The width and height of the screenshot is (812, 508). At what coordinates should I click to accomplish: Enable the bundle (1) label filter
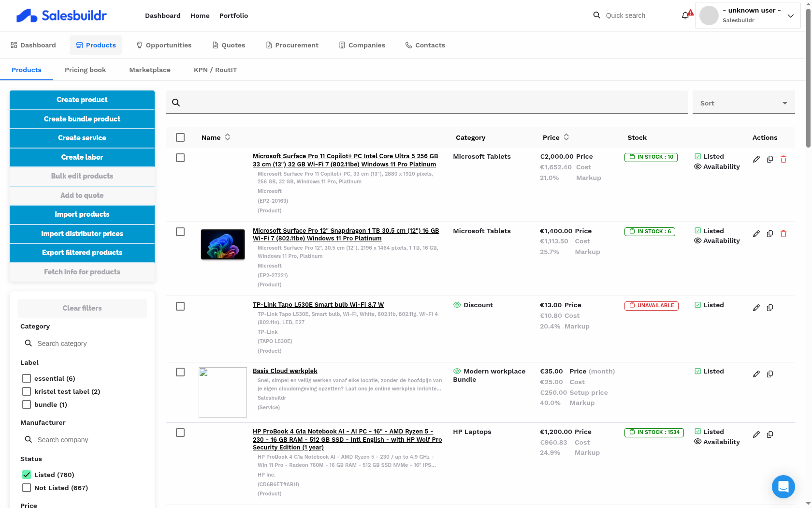coord(27,404)
